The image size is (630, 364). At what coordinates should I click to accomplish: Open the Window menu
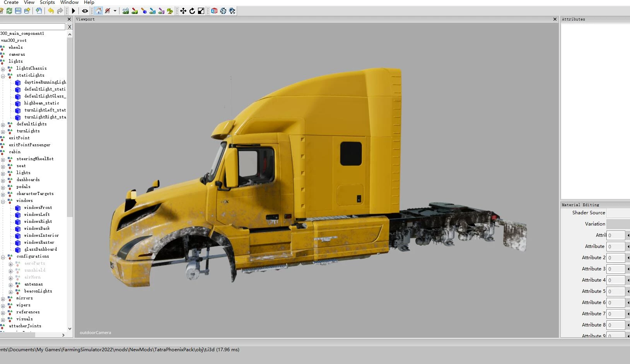[x=69, y=2]
